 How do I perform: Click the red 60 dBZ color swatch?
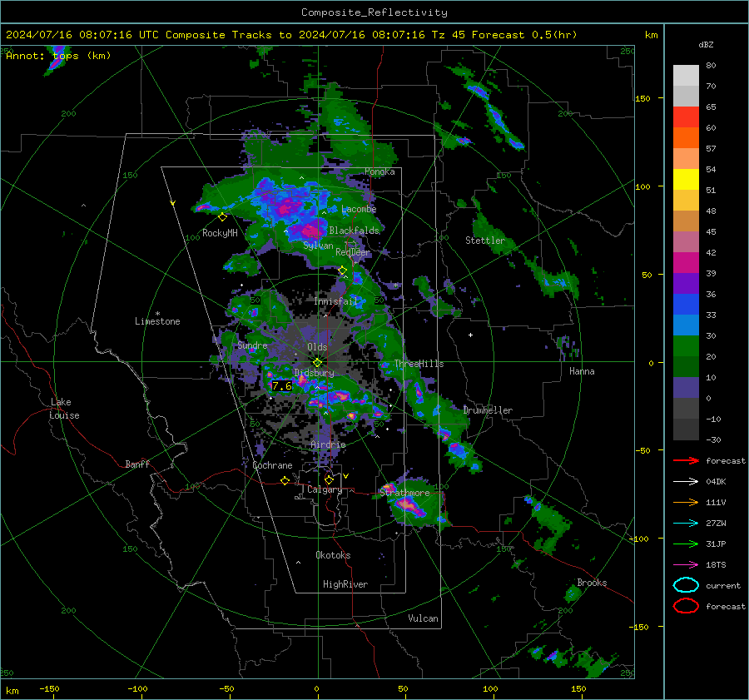(x=686, y=117)
